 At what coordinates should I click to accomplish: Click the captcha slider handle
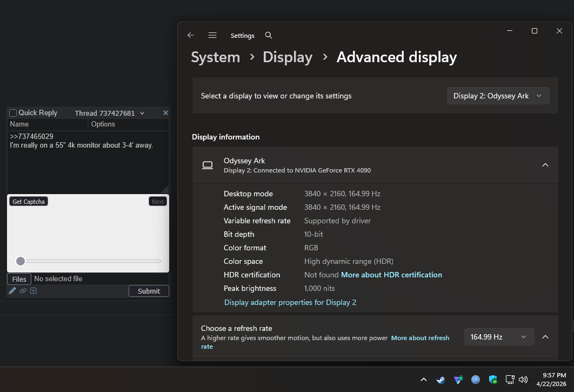pyautogui.click(x=21, y=261)
